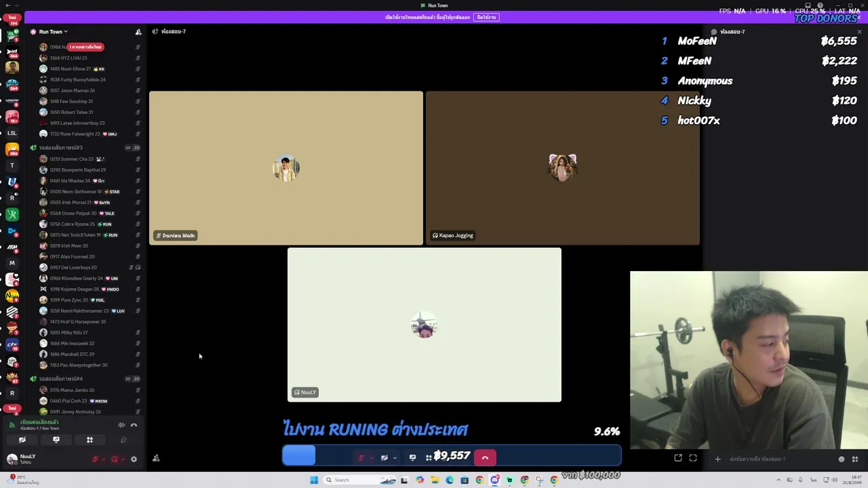Start an activity from the voice panel
Image resolution: width=868 pixels, height=488 pixels.
pos(90,440)
